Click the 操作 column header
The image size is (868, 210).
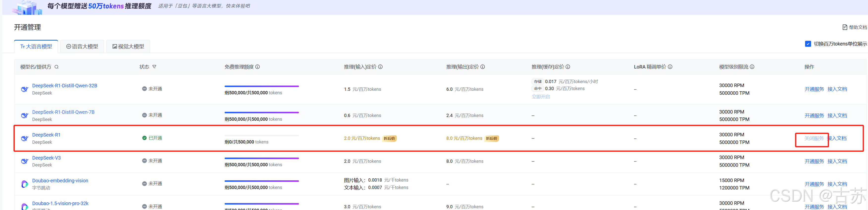pos(809,67)
